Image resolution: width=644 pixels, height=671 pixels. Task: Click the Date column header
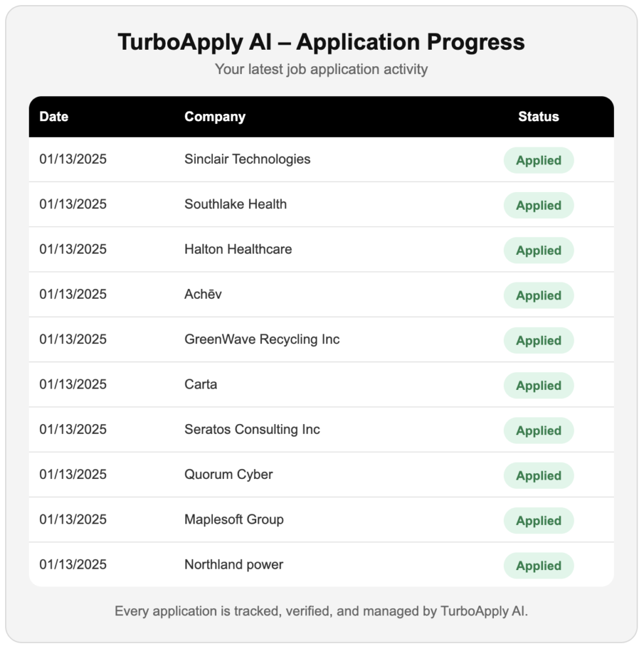[x=54, y=117]
